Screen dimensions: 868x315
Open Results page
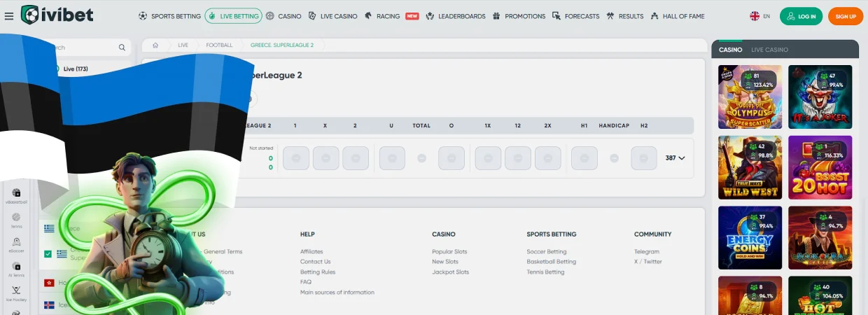pos(624,16)
